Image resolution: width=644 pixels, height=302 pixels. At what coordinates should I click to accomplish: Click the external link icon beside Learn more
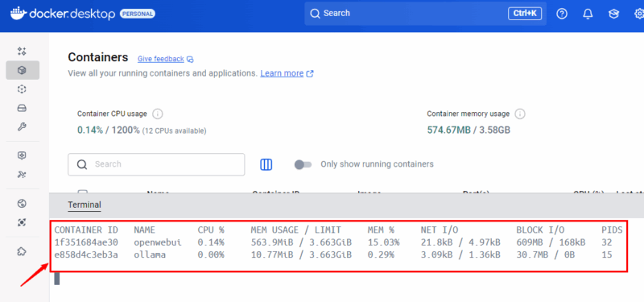(310, 74)
